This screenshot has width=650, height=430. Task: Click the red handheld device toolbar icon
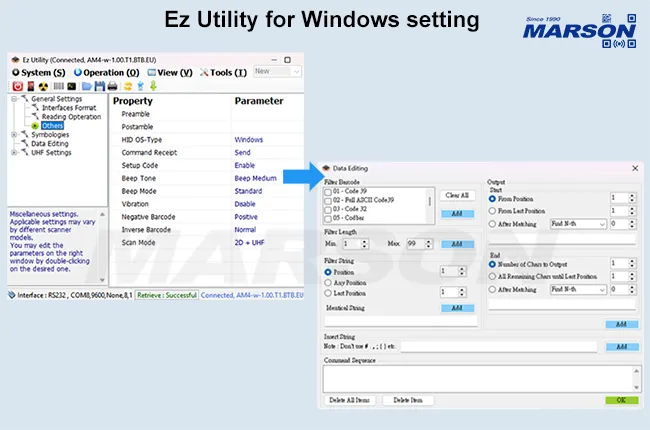31,86
